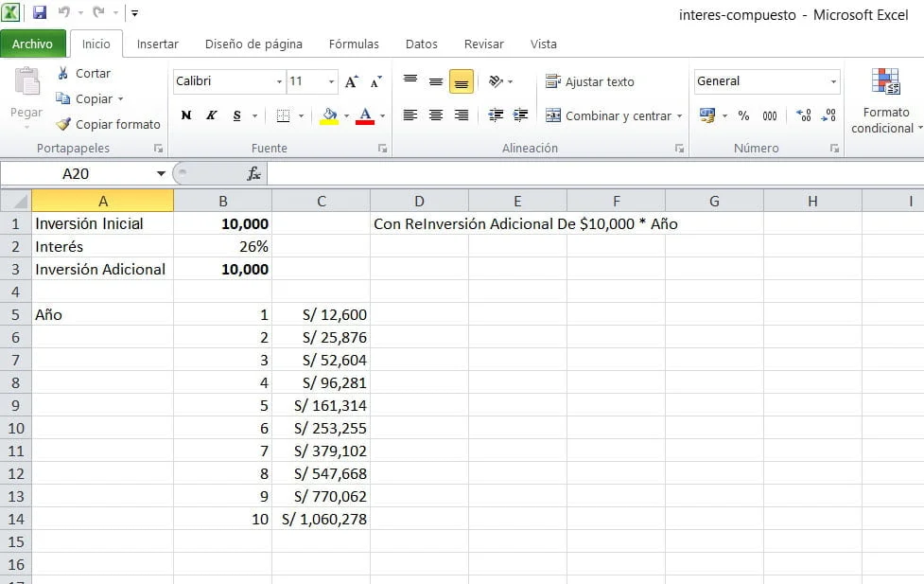This screenshot has width=924, height=584.
Task: Apply the yellow fill color
Action: (x=329, y=115)
